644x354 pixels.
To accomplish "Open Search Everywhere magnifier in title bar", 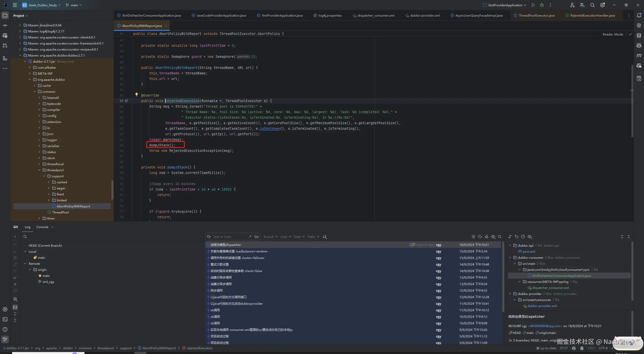I will pyautogui.click(x=592, y=5).
